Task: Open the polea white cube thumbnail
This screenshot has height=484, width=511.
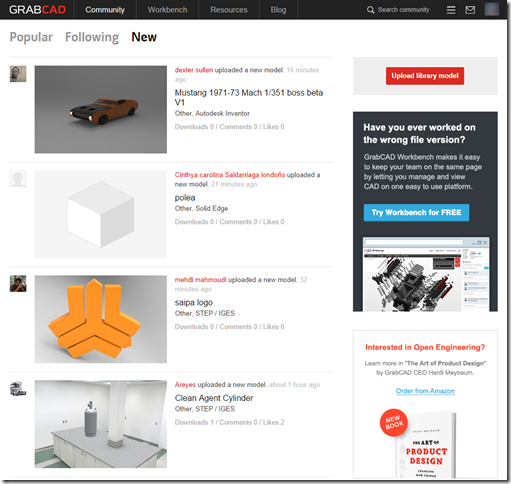Action: 101,214
